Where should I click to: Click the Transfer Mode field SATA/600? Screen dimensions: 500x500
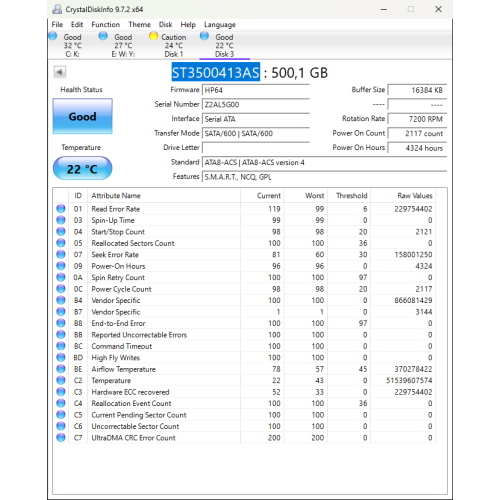256,133
